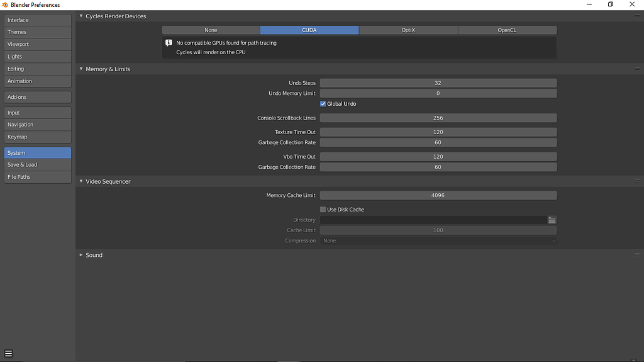Image resolution: width=644 pixels, height=362 pixels.
Task: Grab the Memory & Limits panel drag handle
Action: coord(638,69)
